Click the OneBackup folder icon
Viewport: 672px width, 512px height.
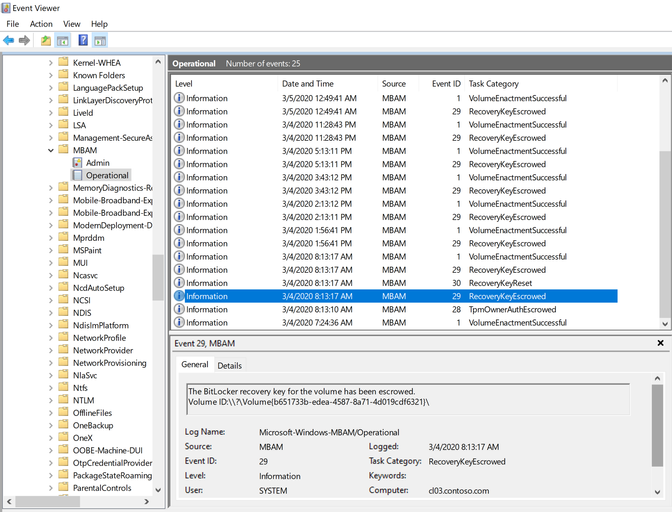pyautogui.click(x=63, y=425)
